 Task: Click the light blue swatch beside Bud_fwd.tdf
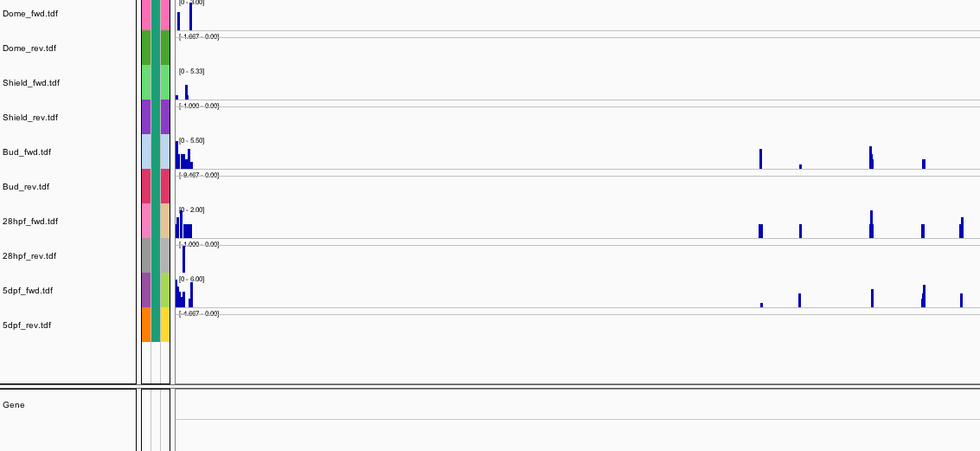(x=146, y=151)
